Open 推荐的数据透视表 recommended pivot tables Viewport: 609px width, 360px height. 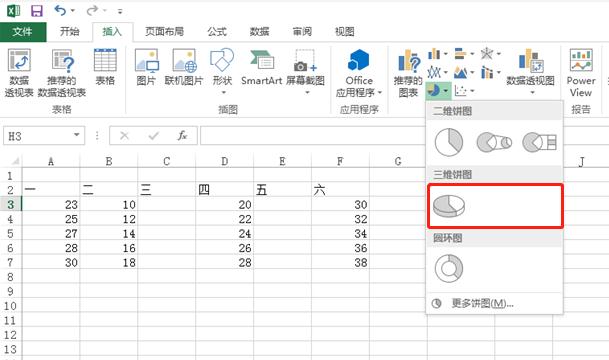tap(62, 73)
